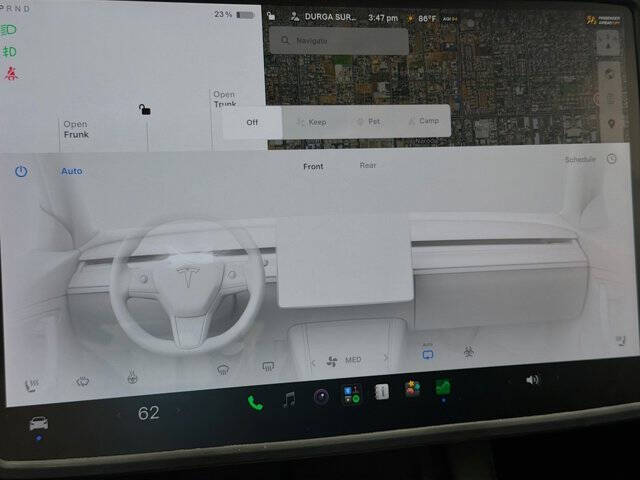Lower the cabin temperature with the left arrow
640x480 pixels.
tap(119, 416)
